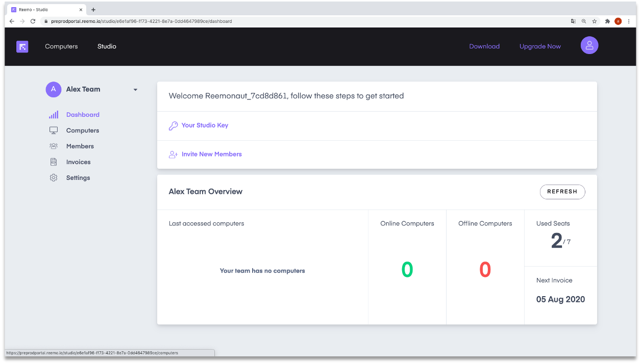
Task: Open the user profile avatar menu
Action: coord(589,45)
